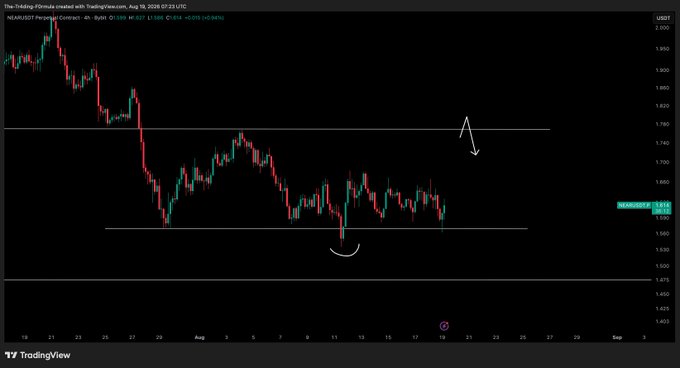Click the 1.780 price scale label

(x=662, y=124)
